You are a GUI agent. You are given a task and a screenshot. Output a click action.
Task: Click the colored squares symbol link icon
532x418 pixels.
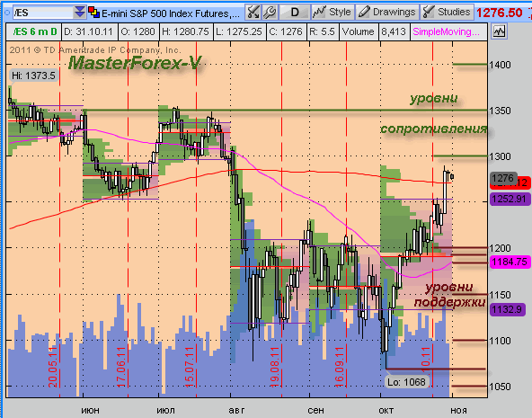93,13
